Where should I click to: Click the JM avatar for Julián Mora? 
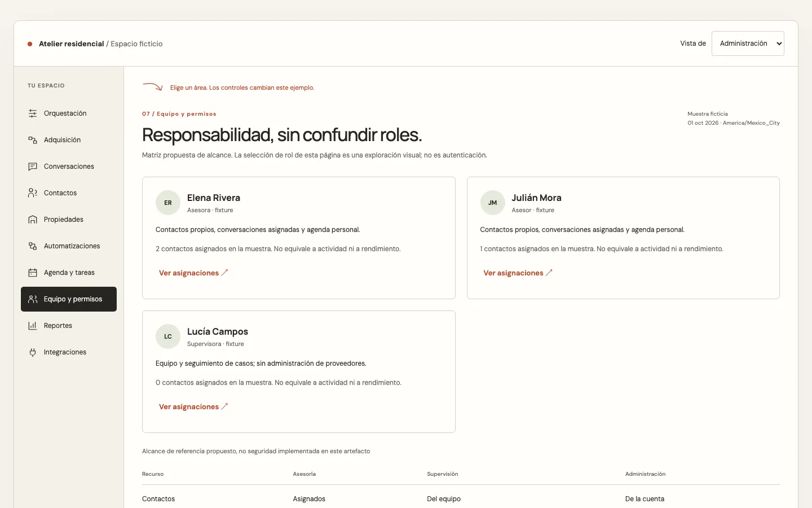coord(492,203)
